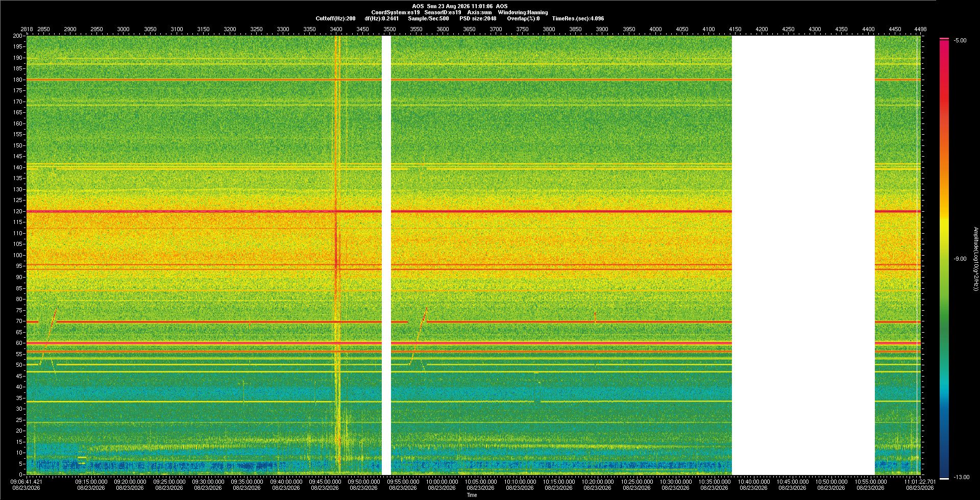This screenshot has height=500, width=980.
Task: Click the -9.00 color scale value
Action: click(x=960, y=259)
